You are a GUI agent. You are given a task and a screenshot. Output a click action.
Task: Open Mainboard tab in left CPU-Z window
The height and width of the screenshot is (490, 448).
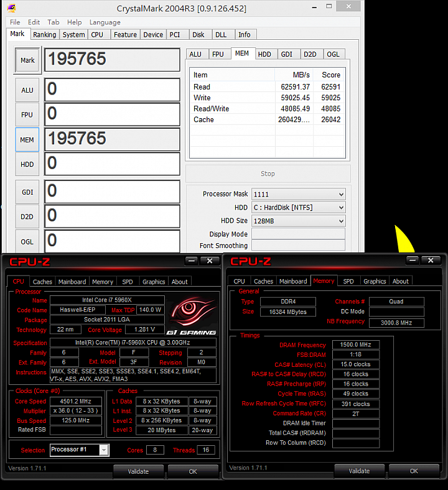tap(72, 282)
